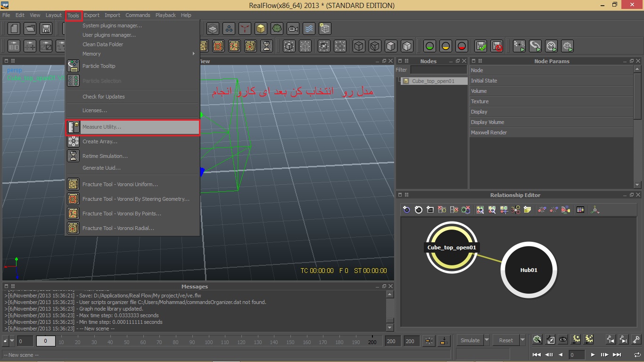Choose Create Array menu entry
Image resolution: width=644 pixels, height=362 pixels.
pyautogui.click(x=132, y=141)
